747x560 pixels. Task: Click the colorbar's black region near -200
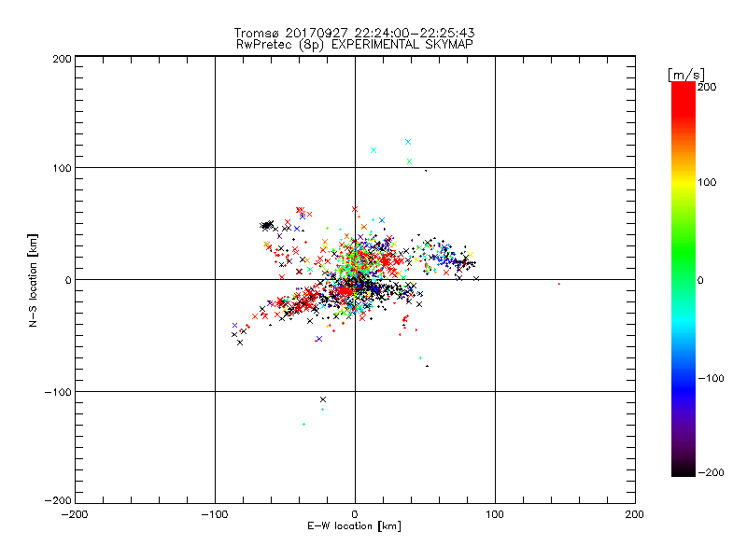pos(684,469)
